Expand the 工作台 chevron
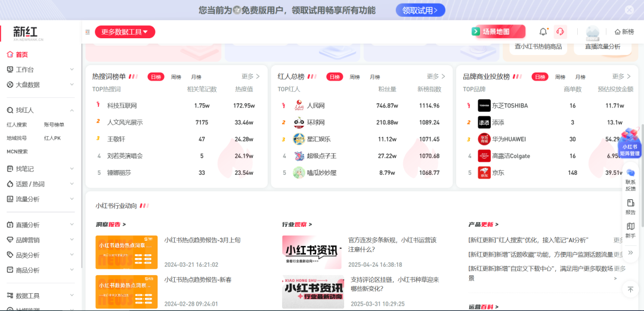 [x=72, y=69]
